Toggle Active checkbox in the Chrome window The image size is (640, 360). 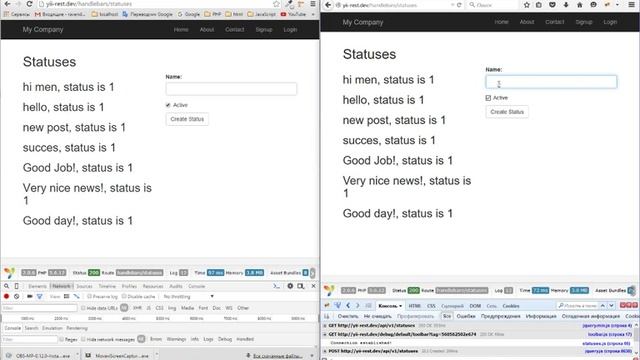[168, 105]
